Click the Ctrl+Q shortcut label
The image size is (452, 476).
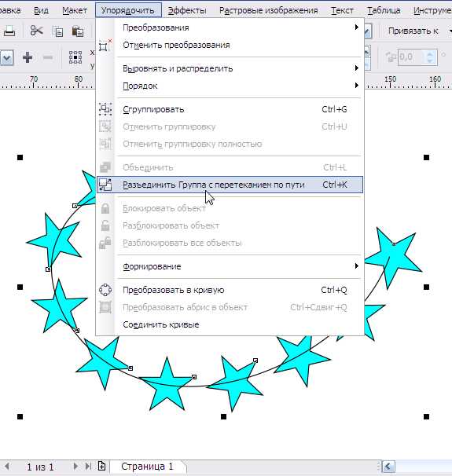click(x=334, y=290)
